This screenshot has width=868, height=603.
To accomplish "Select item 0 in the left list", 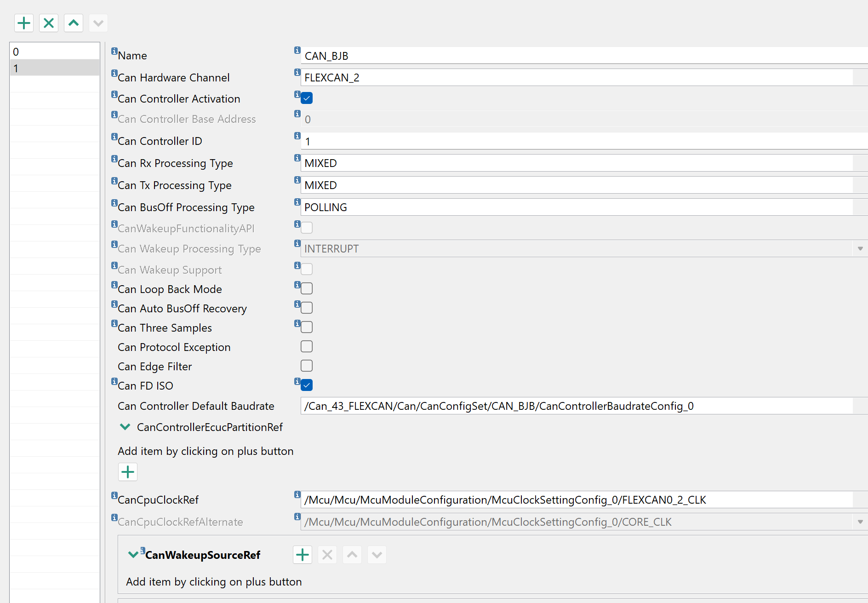I will pos(54,52).
